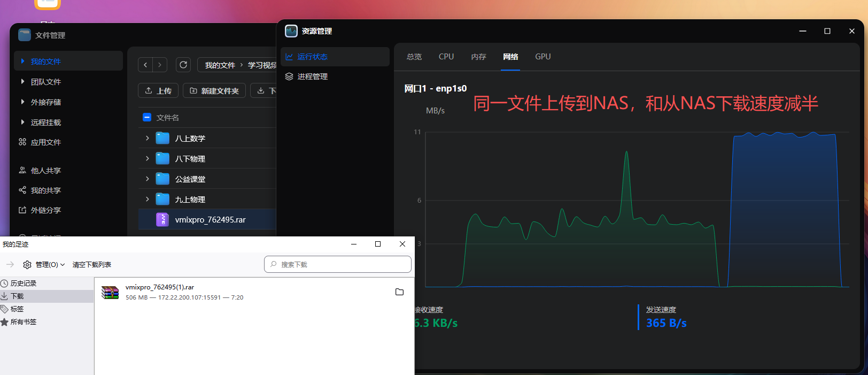Viewport: 868px width, 375px height.
Task: Open 标签 in the library sidebar
Action: [x=17, y=309]
